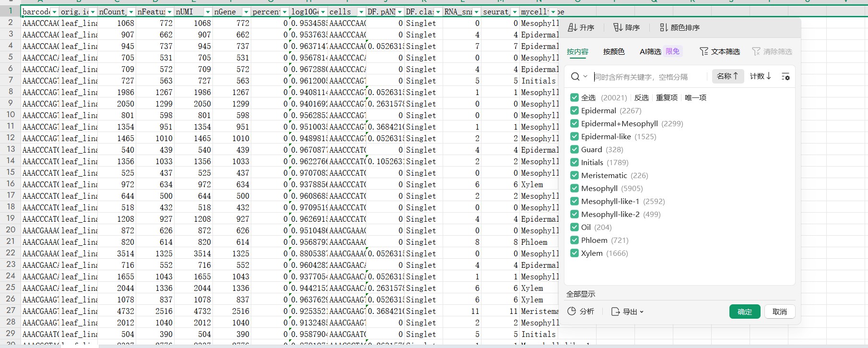Sort descending with 降序 icon

[x=626, y=28]
